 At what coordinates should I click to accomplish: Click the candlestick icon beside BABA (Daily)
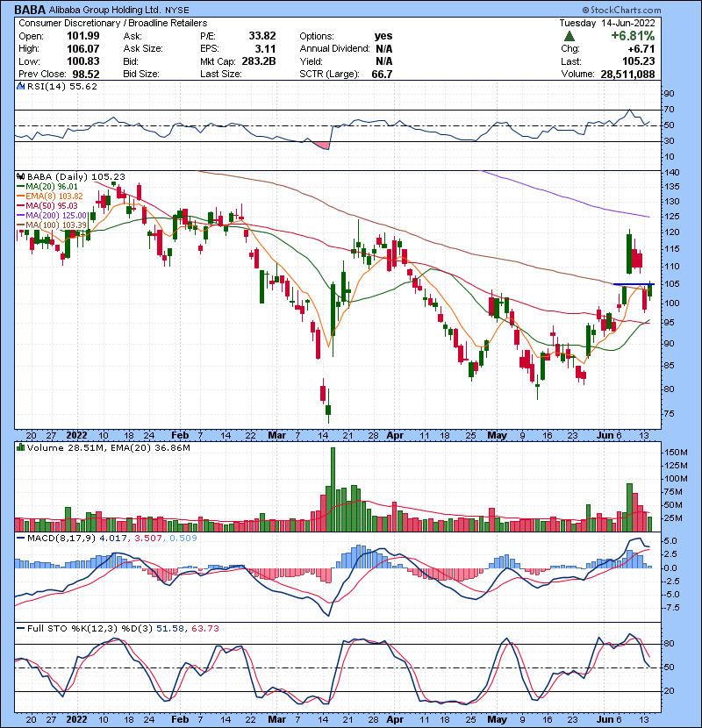click(x=20, y=176)
